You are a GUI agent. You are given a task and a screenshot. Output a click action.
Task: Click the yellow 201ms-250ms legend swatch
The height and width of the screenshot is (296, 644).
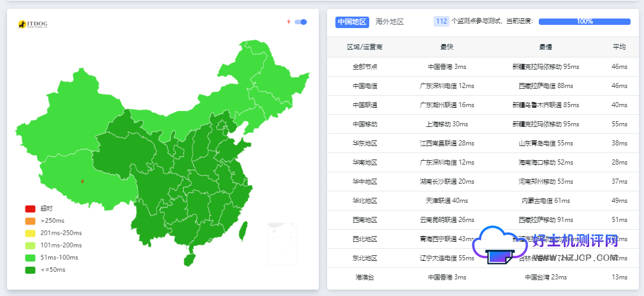click(x=30, y=233)
